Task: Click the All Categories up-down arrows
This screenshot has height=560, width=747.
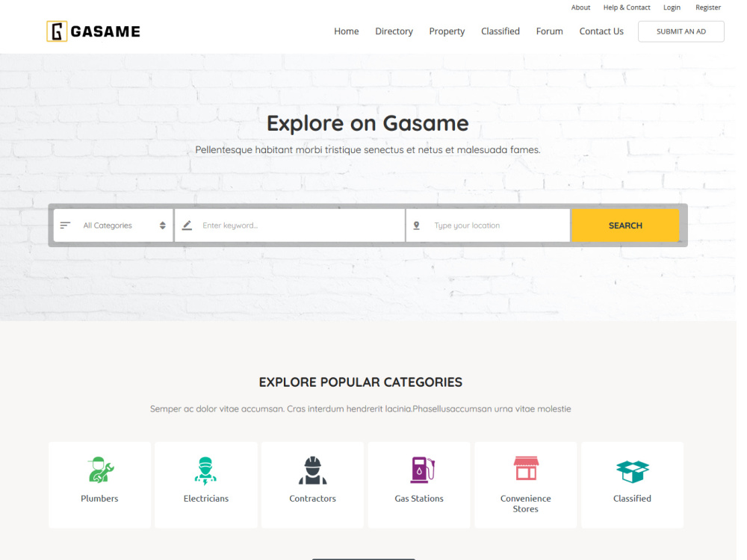Action: tap(162, 225)
